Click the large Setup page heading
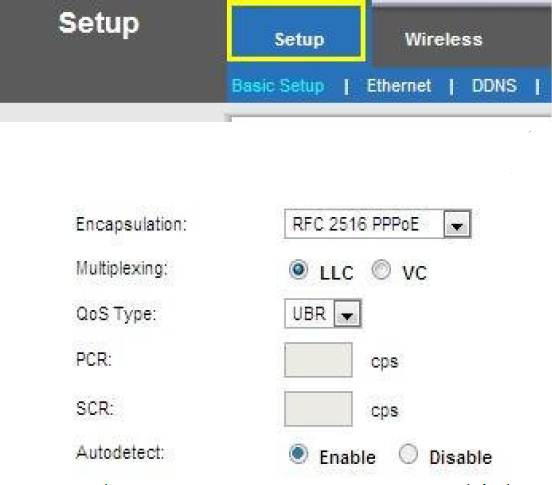The width and height of the screenshot is (552, 485). pyautogui.click(x=99, y=24)
